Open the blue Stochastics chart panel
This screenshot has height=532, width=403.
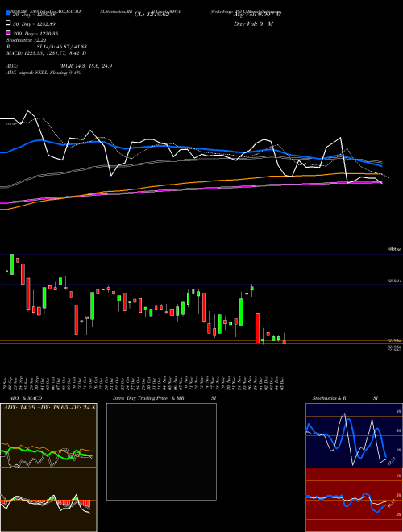point(354,435)
